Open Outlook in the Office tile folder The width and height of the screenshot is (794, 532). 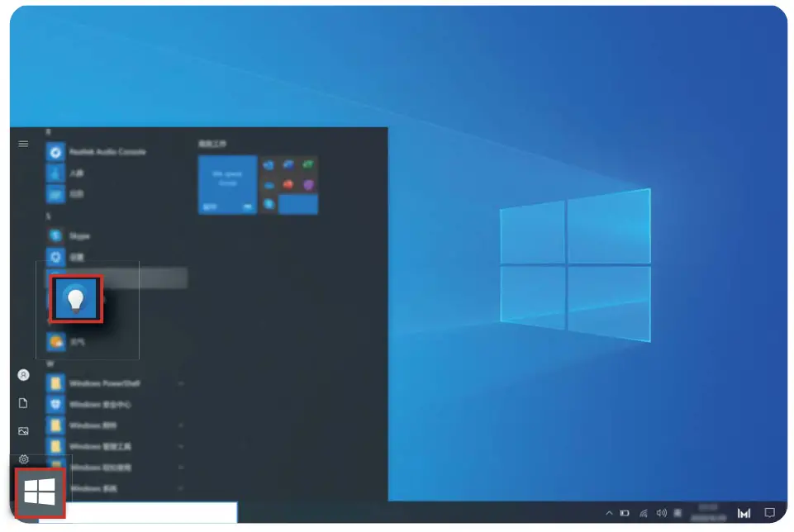pos(269,165)
